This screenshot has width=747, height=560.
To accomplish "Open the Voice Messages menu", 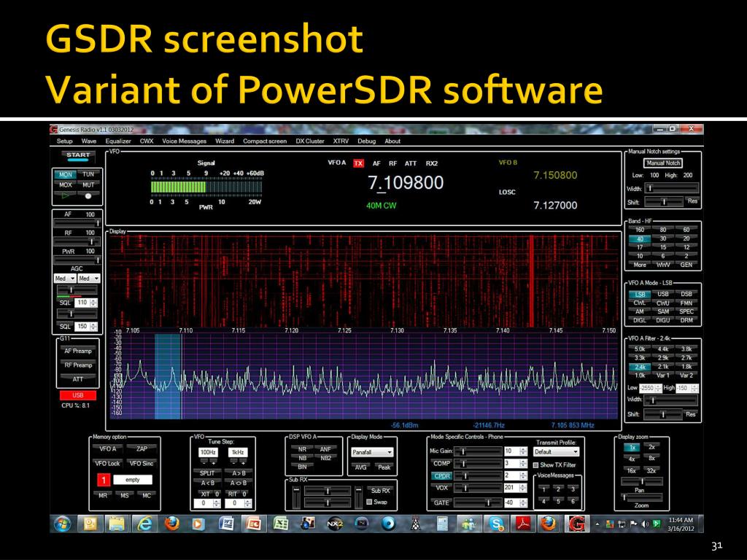I will click(x=185, y=141).
